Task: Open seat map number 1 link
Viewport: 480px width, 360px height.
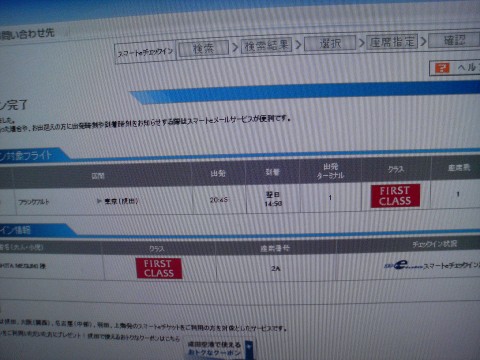Action: coord(458,194)
